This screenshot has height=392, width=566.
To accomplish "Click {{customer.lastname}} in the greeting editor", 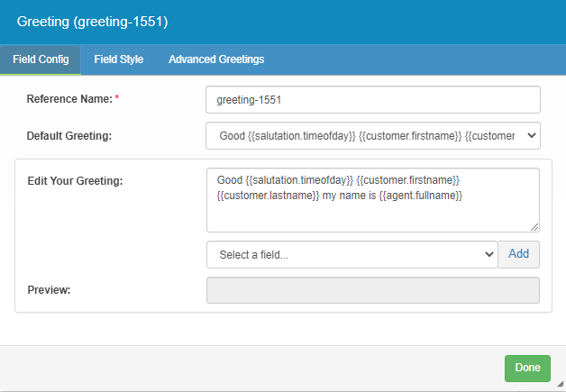I will [x=261, y=196].
